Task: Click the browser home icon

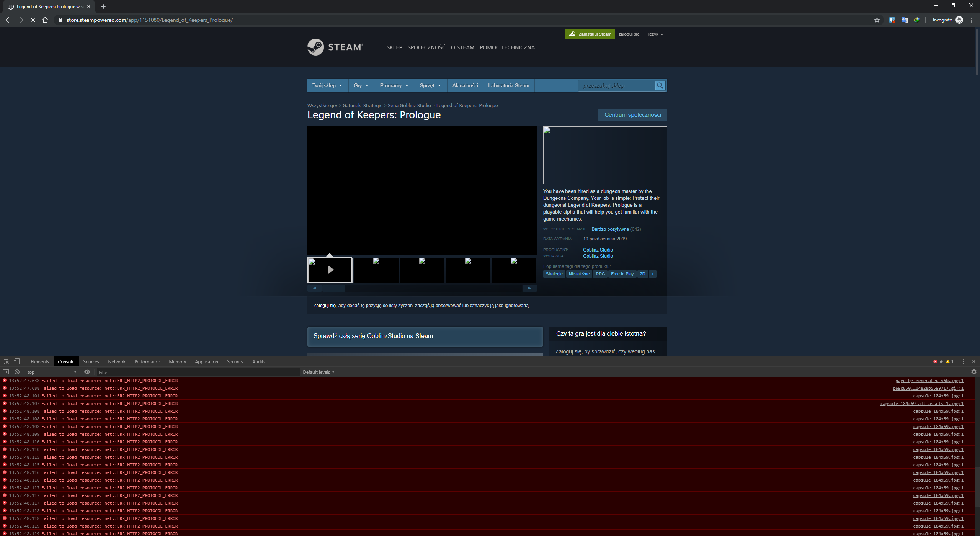Action: (x=45, y=20)
